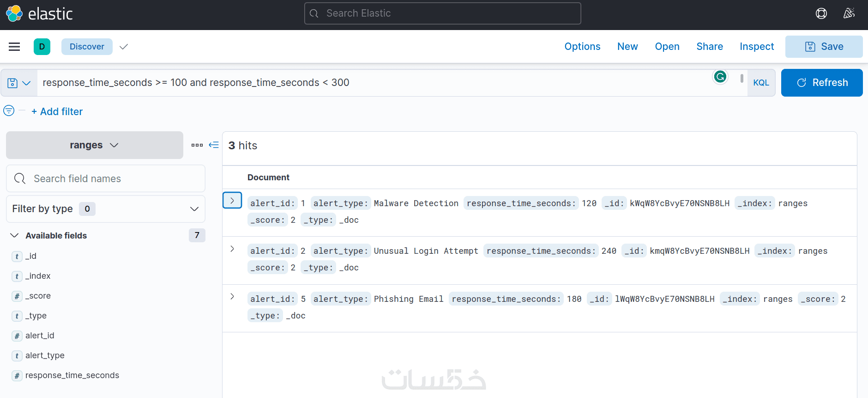Open the filter options circle icon
868x398 pixels.
(9, 111)
